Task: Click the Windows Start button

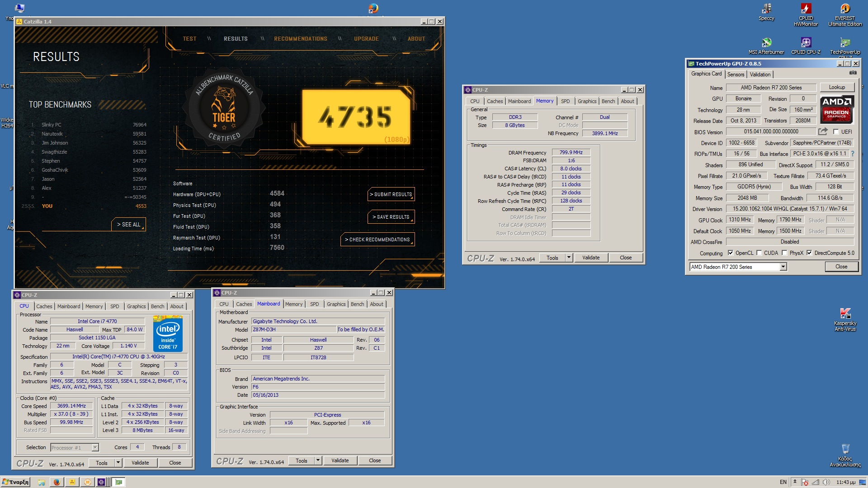Action: [16, 482]
